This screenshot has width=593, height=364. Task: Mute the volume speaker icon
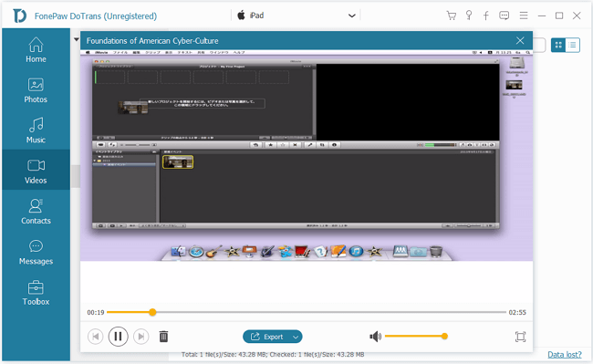(375, 337)
